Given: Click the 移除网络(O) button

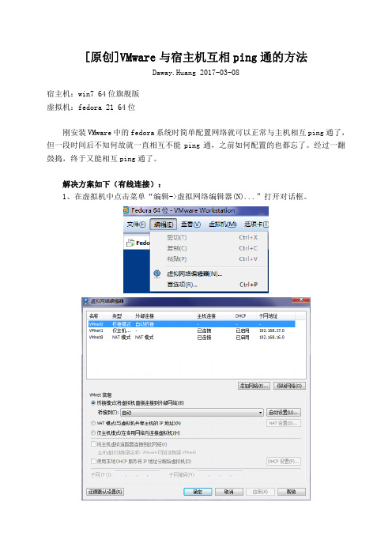Looking at the screenshot, I should pos(289,386).
